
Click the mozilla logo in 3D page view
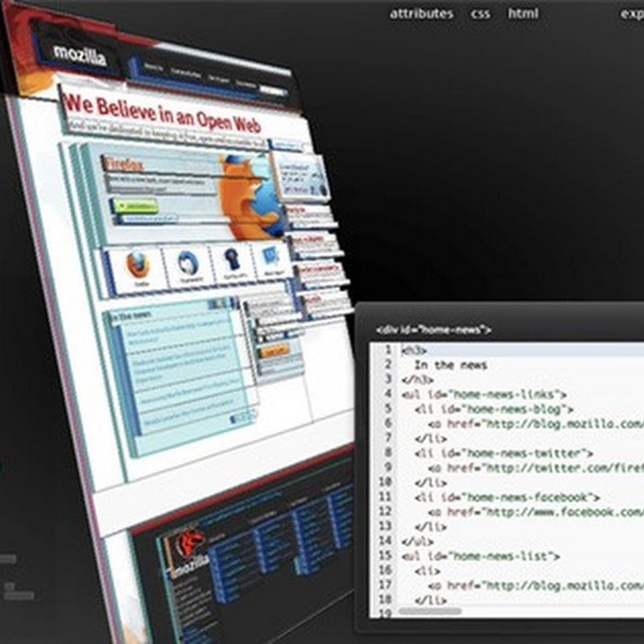pyautogui.click(x=80, y=56)
